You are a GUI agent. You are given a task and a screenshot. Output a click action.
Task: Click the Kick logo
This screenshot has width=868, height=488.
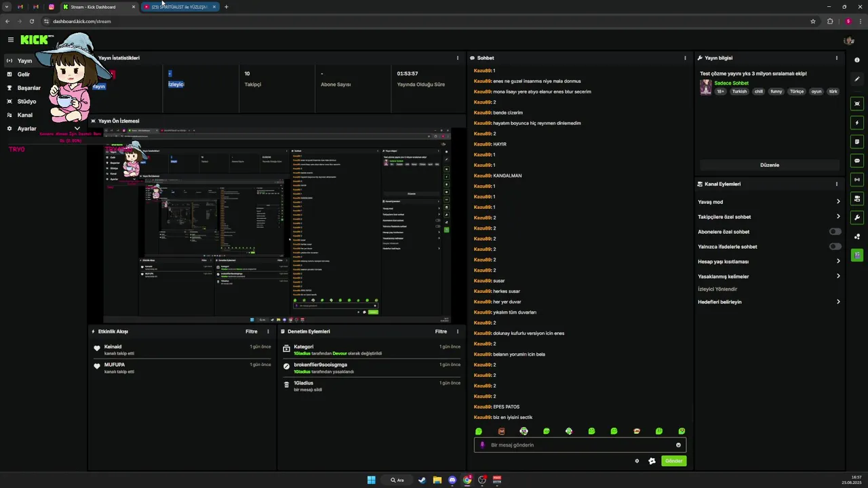(34, 40)
